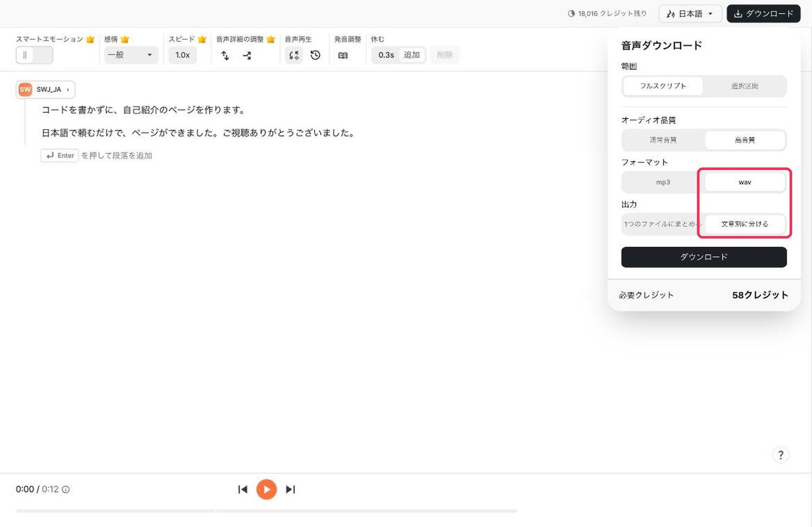Click the skip to previous track icon
Image resolution: width=812 pixels, height=527 pixels.
click(x=243, y=489)
